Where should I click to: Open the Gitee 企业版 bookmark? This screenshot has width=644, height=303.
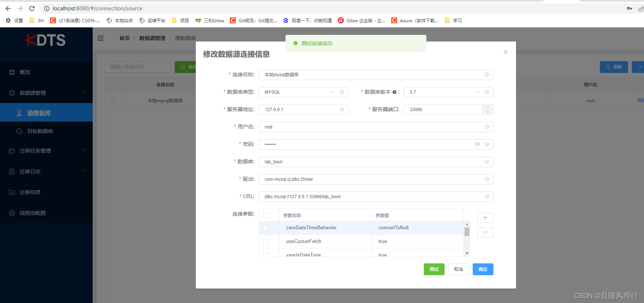[x=361, y=20]
